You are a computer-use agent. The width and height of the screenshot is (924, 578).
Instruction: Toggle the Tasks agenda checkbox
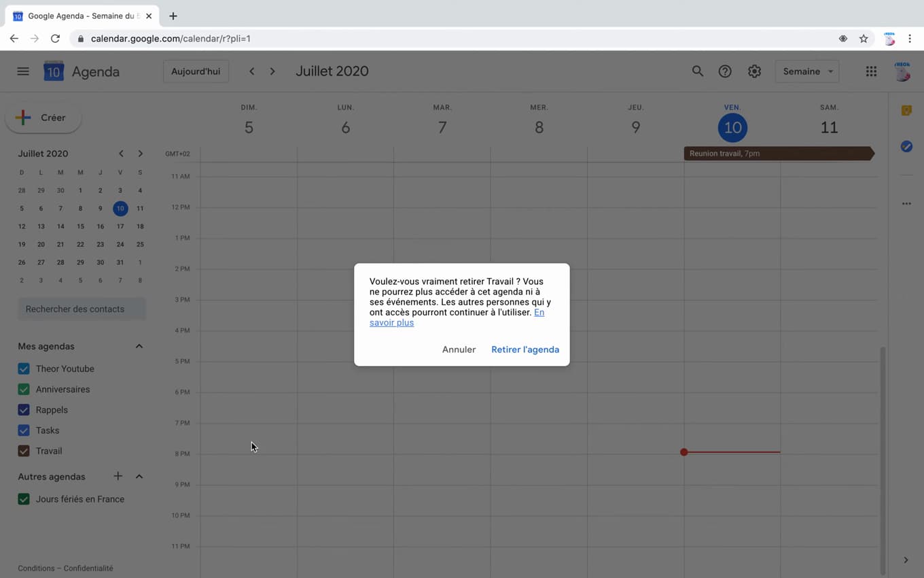click(24, 430)
